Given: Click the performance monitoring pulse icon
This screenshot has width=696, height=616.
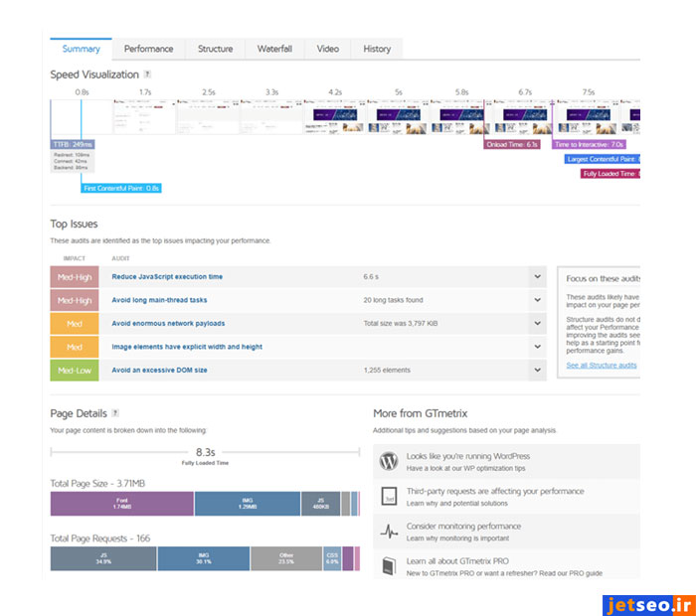Looking at the screenshot, I should 389,532.
